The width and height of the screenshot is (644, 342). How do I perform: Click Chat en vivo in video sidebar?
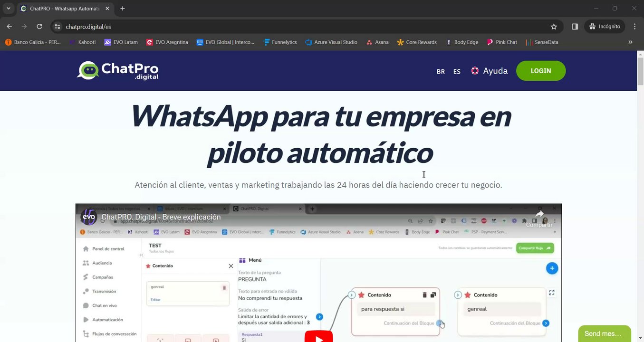pyautogui.click(x=100, y=305)
